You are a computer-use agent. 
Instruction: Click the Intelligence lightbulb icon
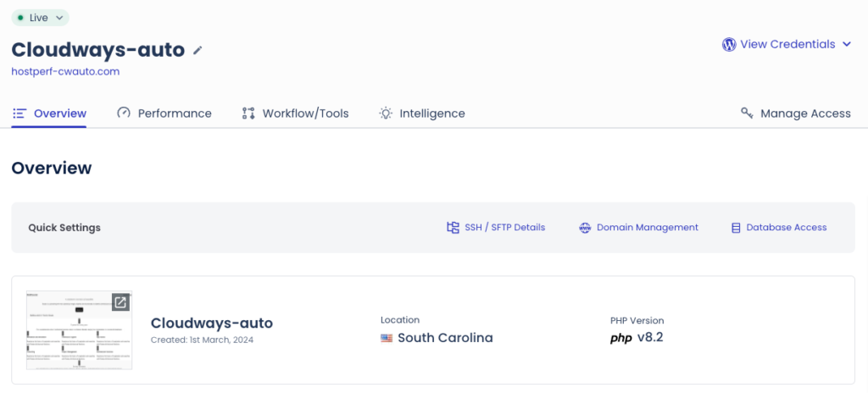386,113
